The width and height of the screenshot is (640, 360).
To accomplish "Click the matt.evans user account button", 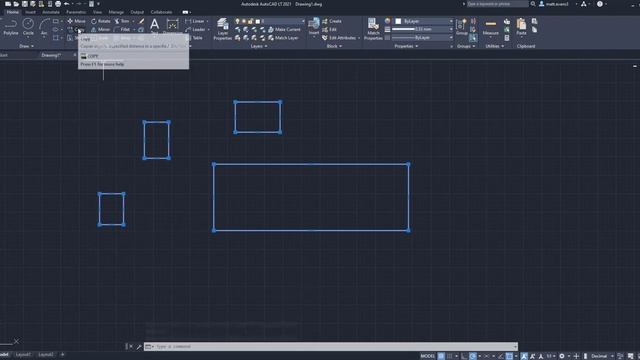I will 554,4.
